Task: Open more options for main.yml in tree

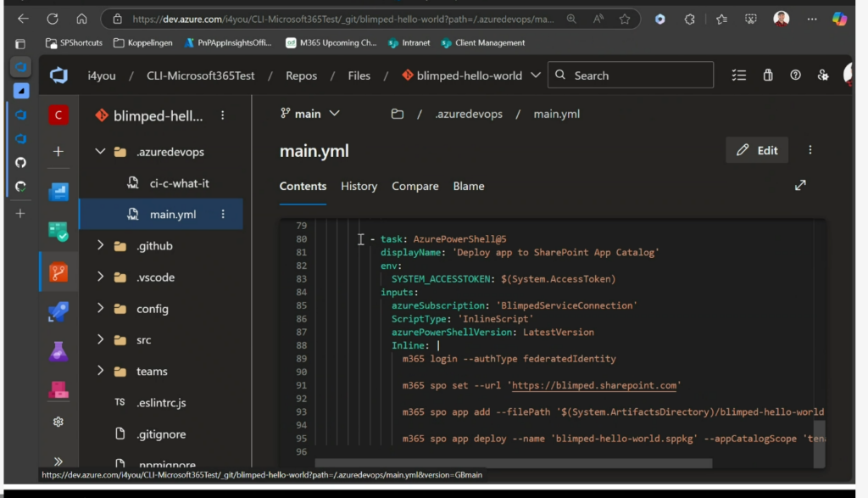Action: tap(223, 214)
